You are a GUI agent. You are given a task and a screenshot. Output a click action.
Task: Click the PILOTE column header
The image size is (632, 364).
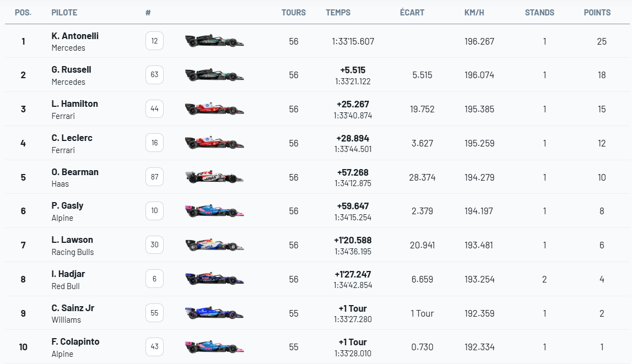coord(64,13)
